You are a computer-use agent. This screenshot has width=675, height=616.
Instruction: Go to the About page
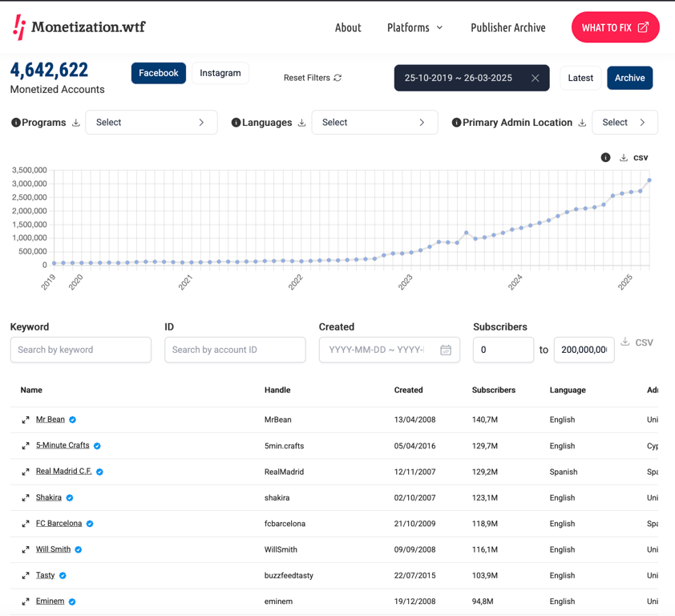[x=348, y=27]
